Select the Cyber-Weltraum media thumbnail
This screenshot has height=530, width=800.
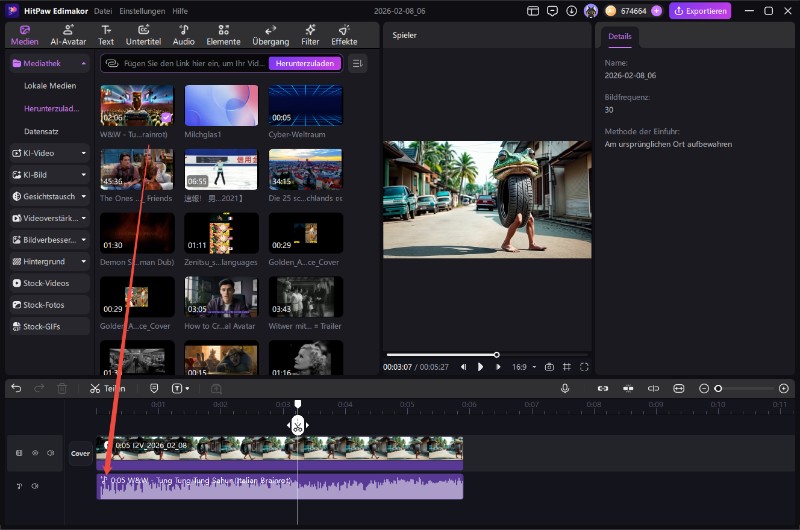coord(305,106)
